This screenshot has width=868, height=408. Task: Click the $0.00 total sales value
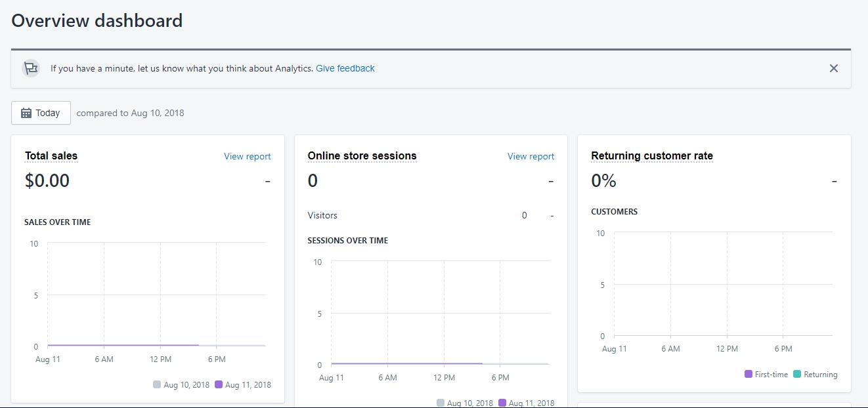pyautogui.click(x=47, y=180)
